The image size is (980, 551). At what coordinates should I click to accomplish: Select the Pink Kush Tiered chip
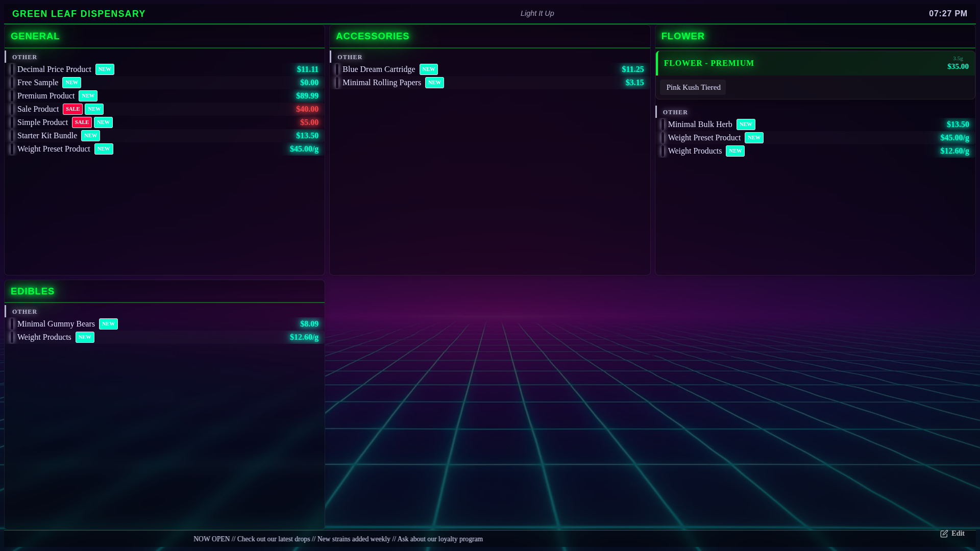click(693, 87)
